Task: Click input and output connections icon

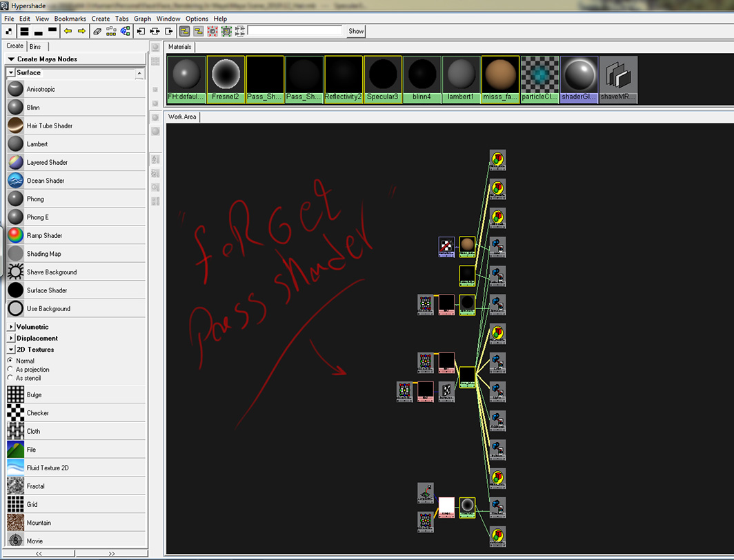Action: tap(155, 31)
